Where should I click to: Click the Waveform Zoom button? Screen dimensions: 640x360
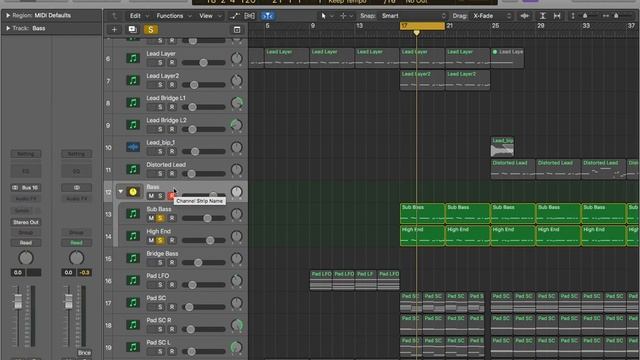525,16
